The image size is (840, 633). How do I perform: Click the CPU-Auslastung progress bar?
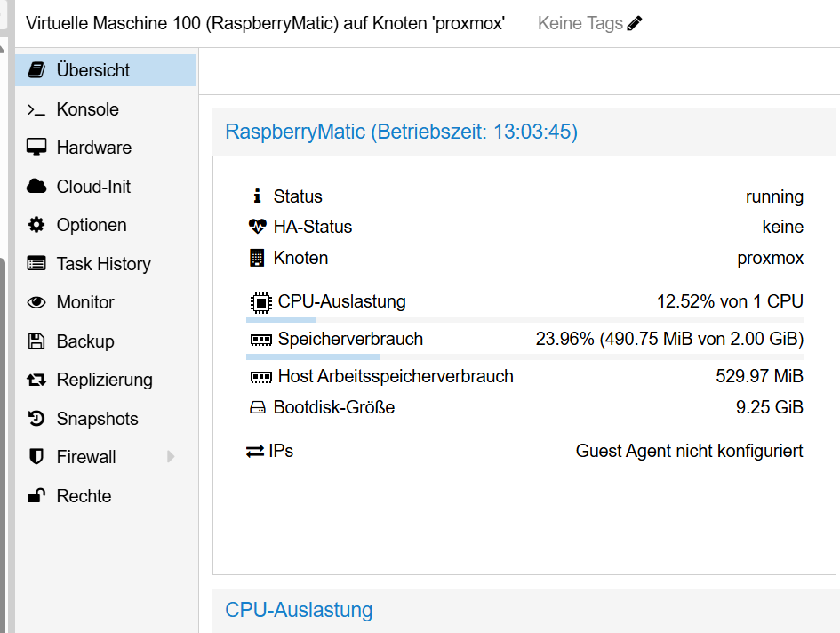[524, 320]
